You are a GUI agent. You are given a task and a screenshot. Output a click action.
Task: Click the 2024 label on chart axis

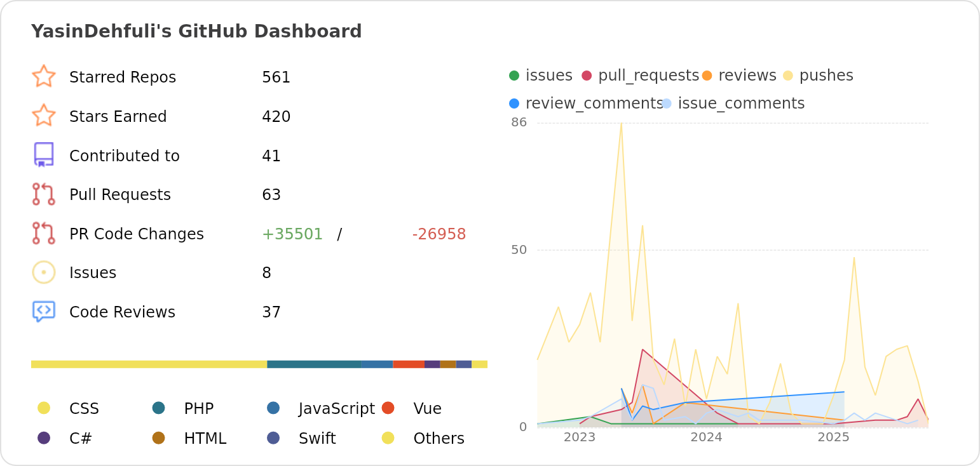[706, 437]
